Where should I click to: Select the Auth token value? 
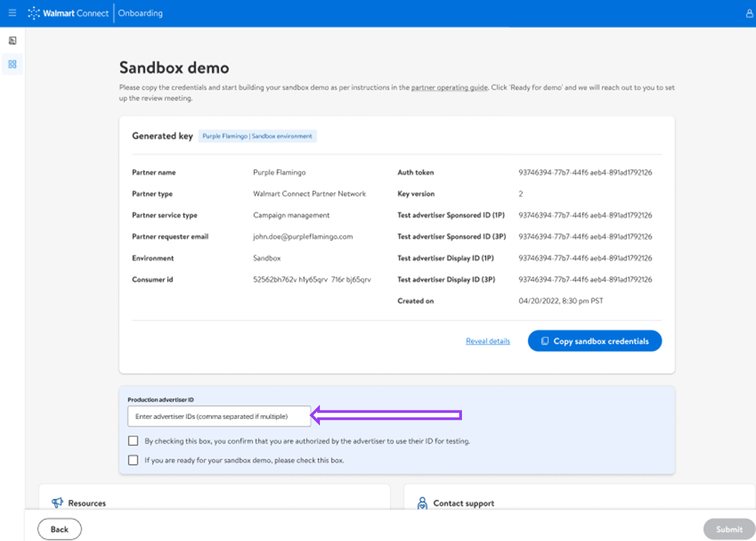[x=585, y=172]
